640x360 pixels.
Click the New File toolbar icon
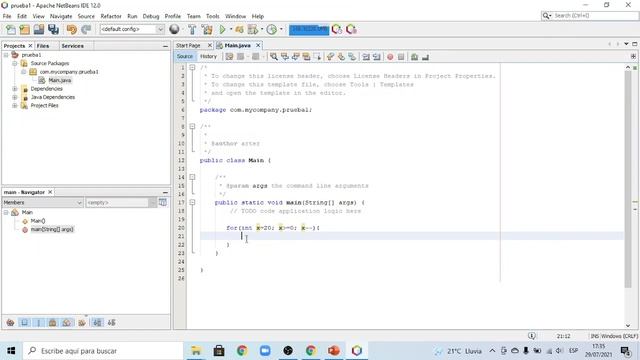[11, 29]
